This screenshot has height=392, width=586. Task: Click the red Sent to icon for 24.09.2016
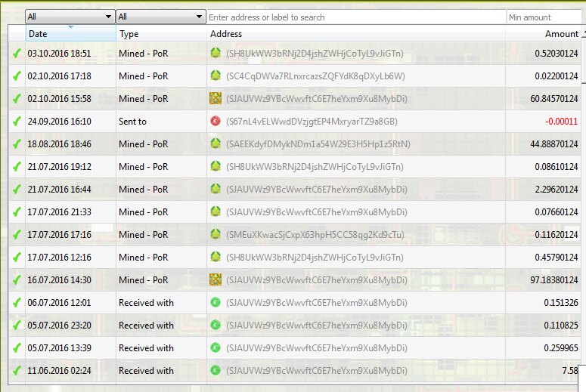215,122
